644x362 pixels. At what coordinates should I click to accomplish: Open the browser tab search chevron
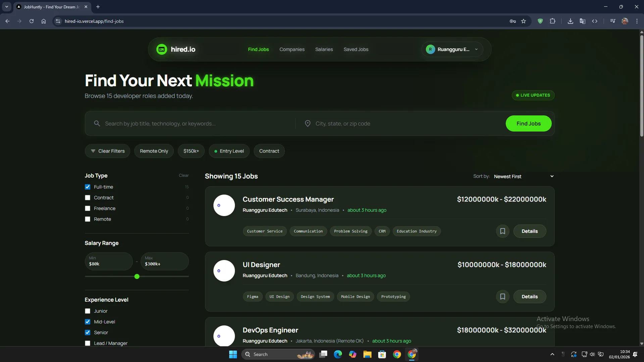point(6,7)
